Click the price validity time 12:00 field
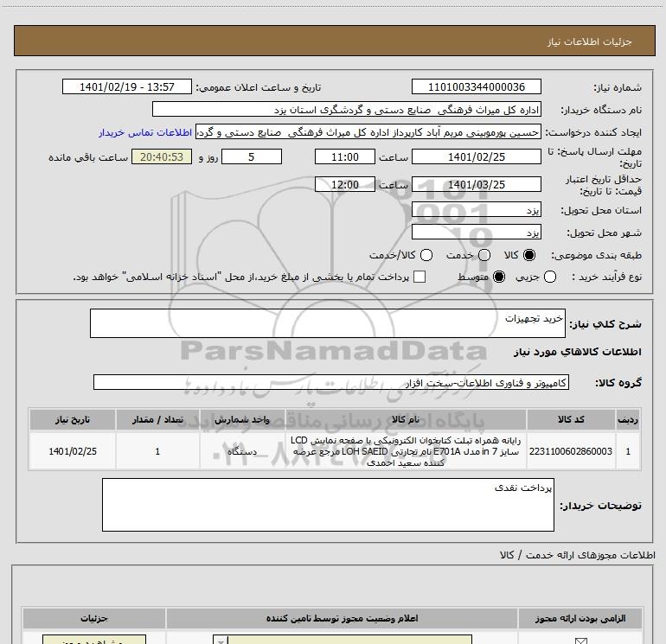 pyautogui.click(x=345, y=184)
